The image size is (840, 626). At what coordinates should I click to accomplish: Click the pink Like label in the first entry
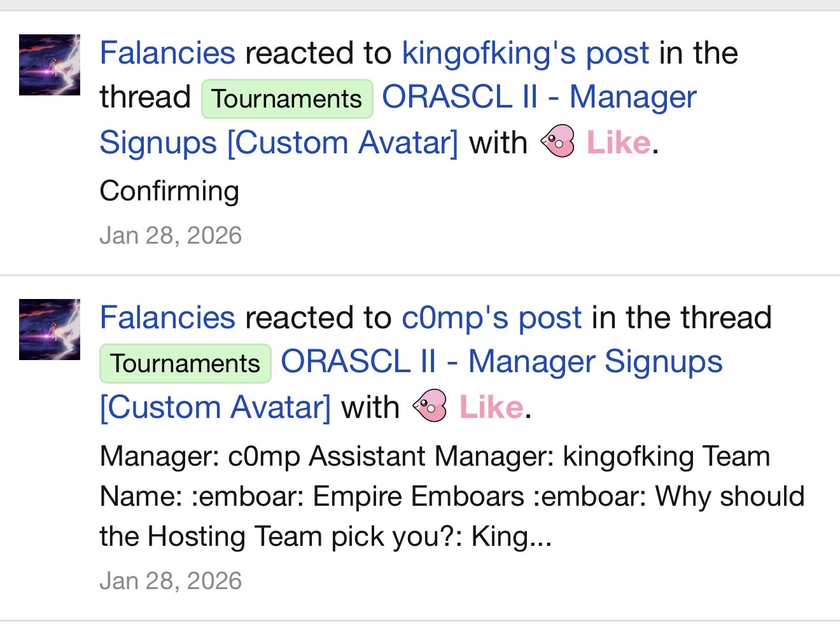point(618,143)
